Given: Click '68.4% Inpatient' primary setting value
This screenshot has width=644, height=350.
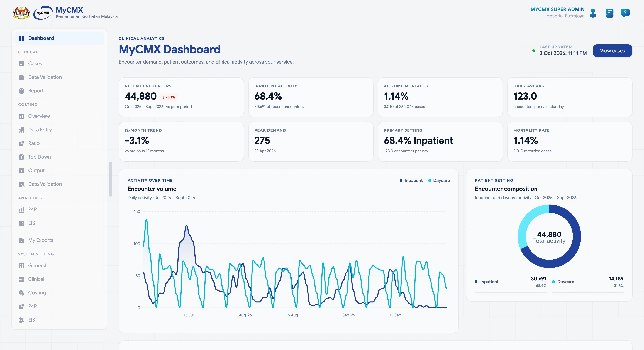Looking at the screenshot, I should (x=418, y=140).
